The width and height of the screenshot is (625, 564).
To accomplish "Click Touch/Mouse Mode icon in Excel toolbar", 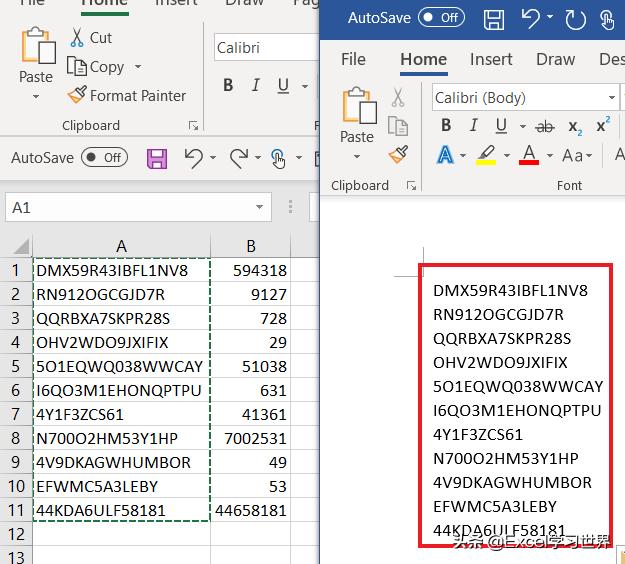I will pos(278,159).
